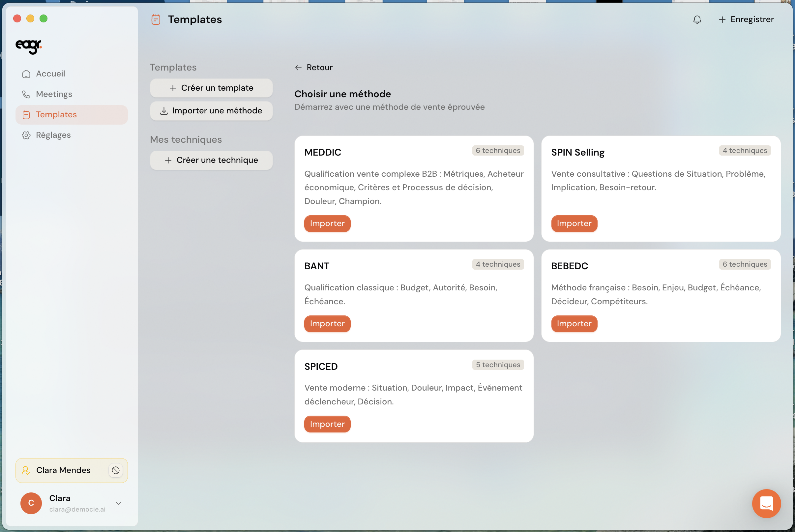Import the BEBEDC method
The height and width of the screenshot is (532, 795).
[x=574, y=324]
